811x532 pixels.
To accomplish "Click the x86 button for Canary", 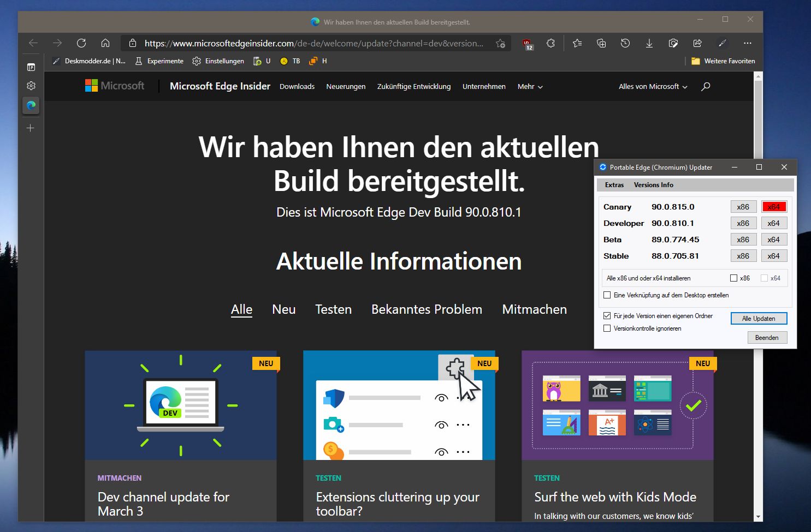I will [743, 207].
